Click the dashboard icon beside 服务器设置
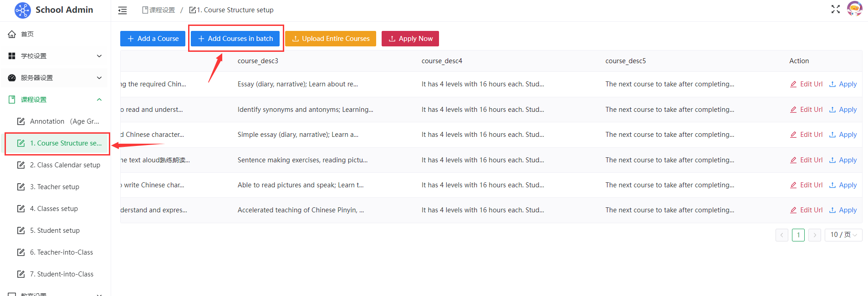This screenshot has height=296, width=868. pyautogui.click(x=12, y=78)
